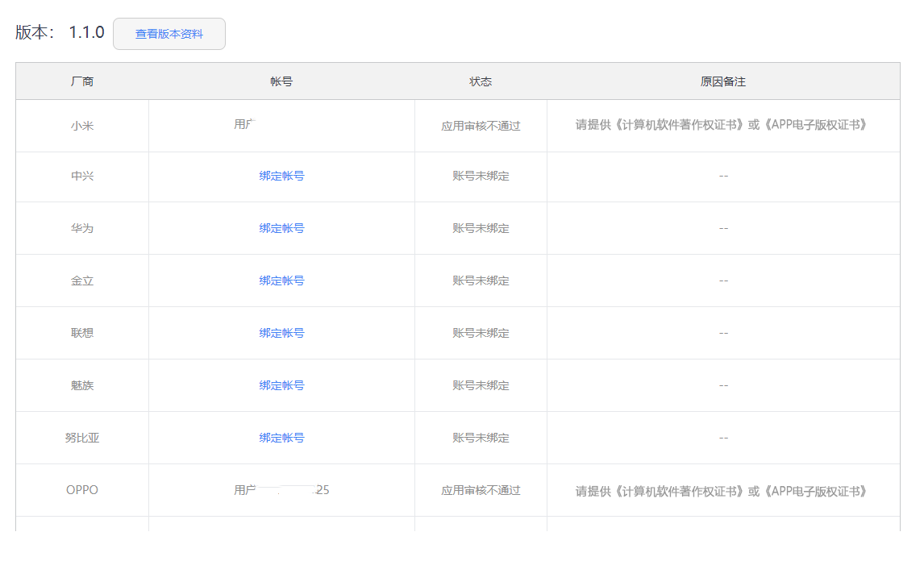Click 账号未绑定 status in 华为 row
Image resolution: width=924 pixels, height=586 pixels.
(x=481, y=228)
